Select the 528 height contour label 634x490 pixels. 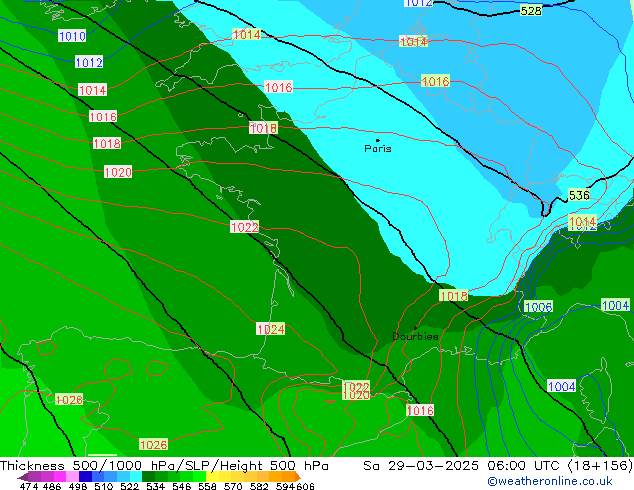pos(530,11)
